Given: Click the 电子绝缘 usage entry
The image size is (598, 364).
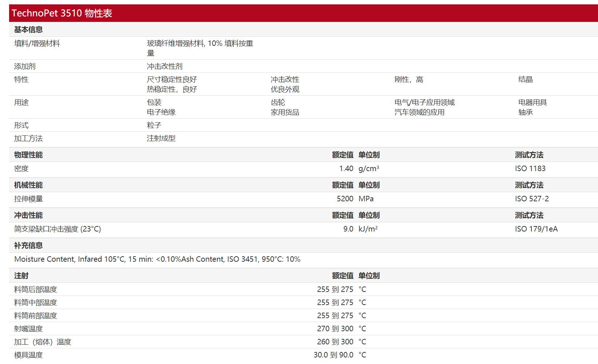Looking at the screenshot, I should coord(161,112).
